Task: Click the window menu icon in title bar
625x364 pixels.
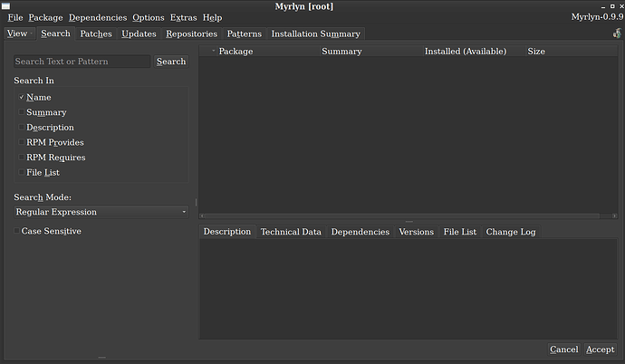Action: (x=7, y=6)
